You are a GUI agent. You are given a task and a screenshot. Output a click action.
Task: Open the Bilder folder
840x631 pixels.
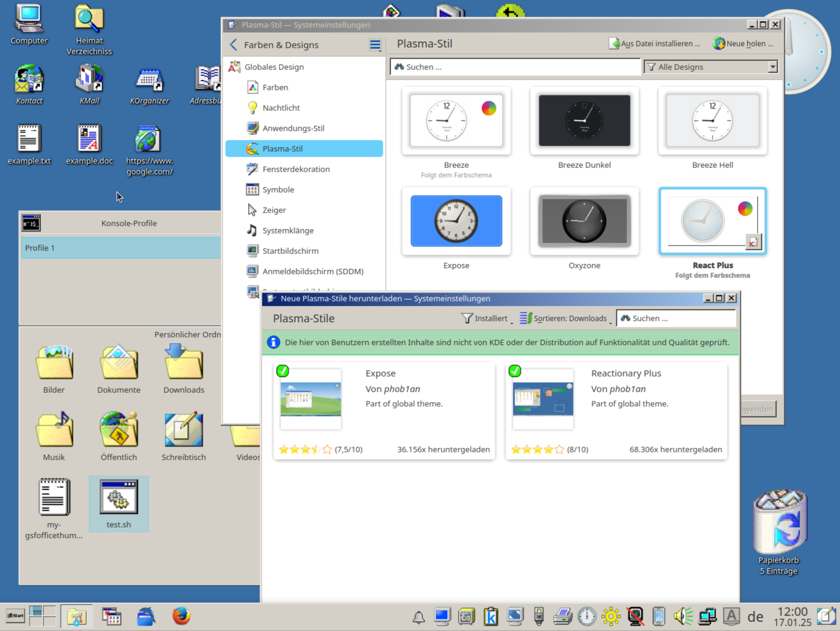54,369
